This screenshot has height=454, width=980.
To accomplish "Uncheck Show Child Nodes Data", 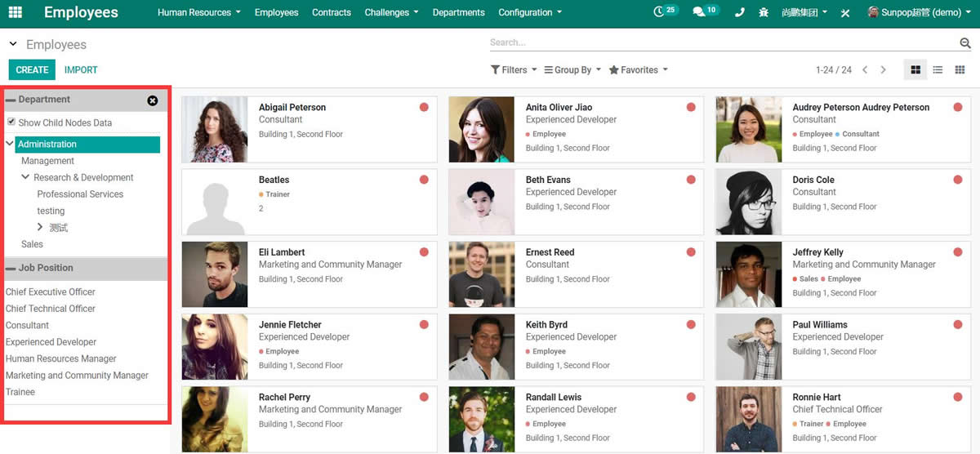I will [x=11, y=122].
